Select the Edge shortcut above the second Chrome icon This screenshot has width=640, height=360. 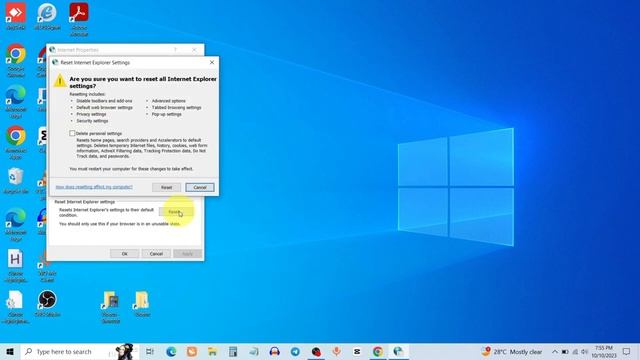pyautogui.click(x=16, y=102)
